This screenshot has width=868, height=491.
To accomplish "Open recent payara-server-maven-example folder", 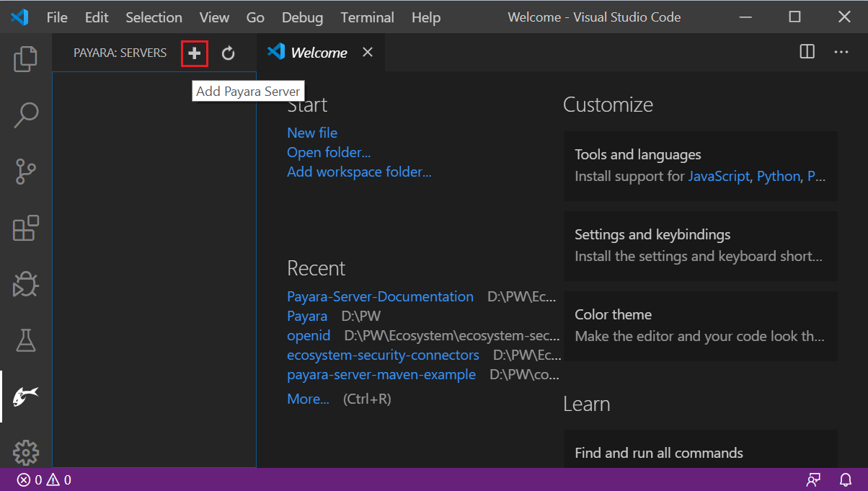I will tap(381, 374).
